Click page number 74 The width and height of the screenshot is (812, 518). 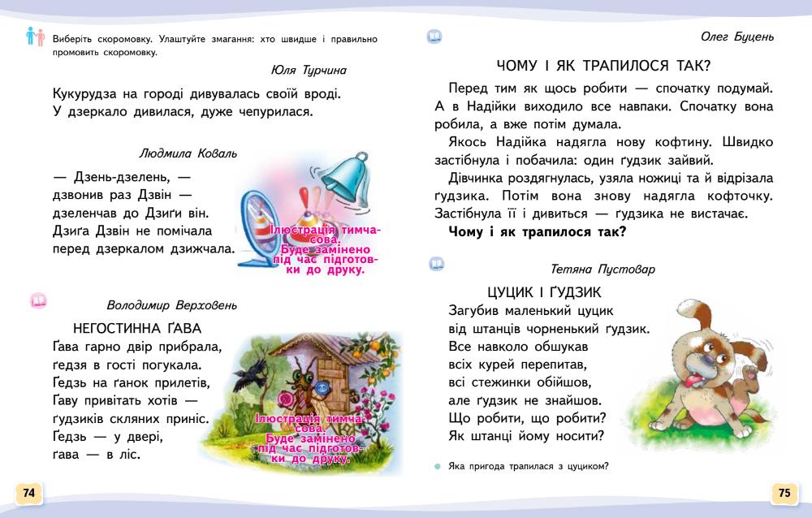coord(29,492)
